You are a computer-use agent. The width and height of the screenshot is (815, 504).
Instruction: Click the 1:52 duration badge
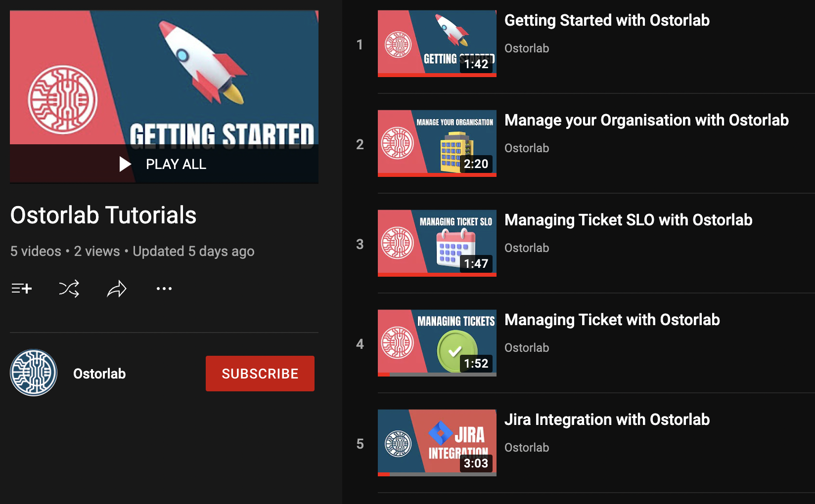(x=476, y=364)
